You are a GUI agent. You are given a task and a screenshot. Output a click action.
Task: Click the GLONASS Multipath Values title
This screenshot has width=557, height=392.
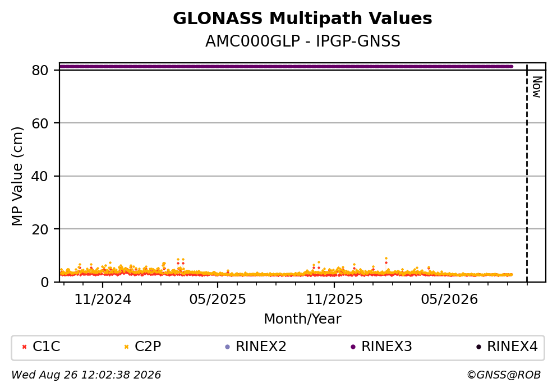[x=302, y=19]
